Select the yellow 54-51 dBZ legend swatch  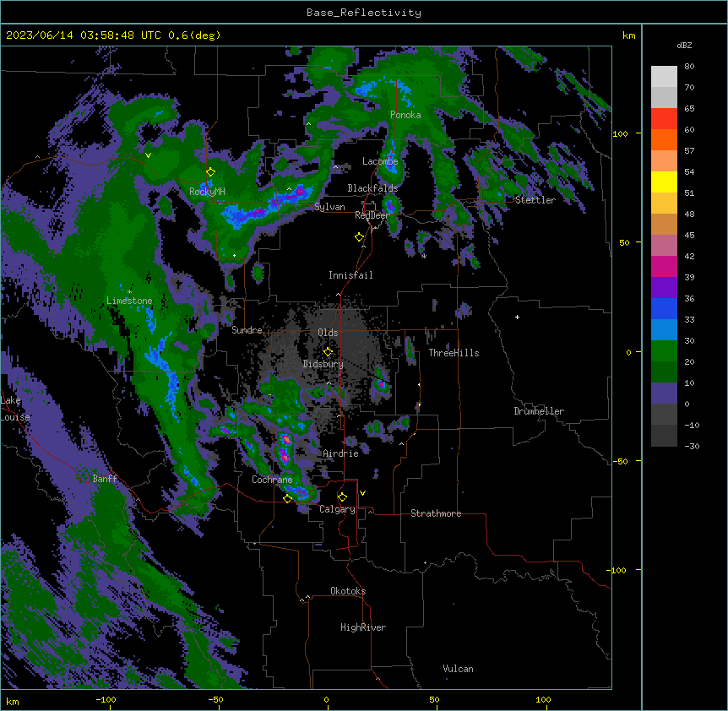(664, 182)
